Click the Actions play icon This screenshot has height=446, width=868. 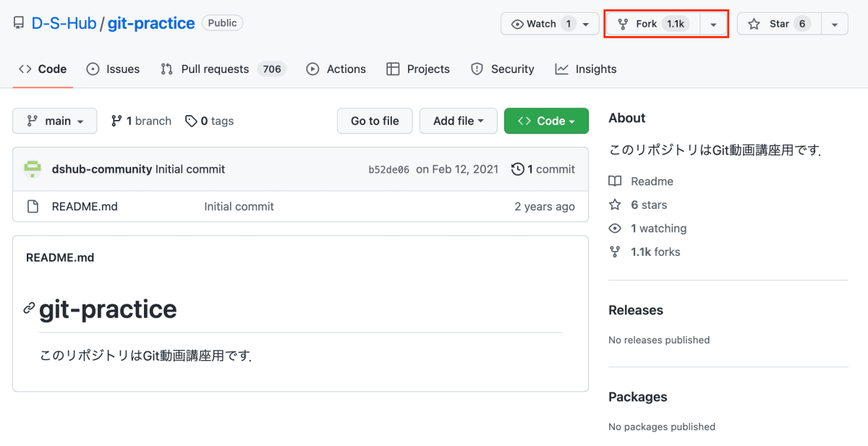[312, 69]
